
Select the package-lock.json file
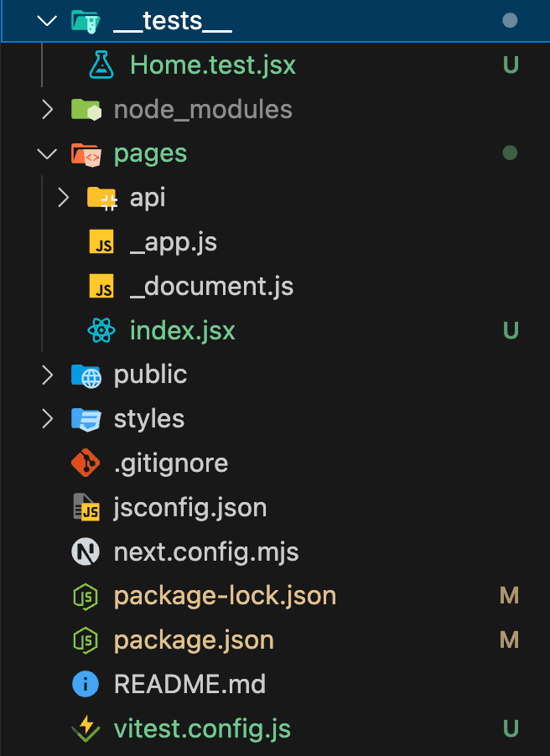tap(225, 597)
